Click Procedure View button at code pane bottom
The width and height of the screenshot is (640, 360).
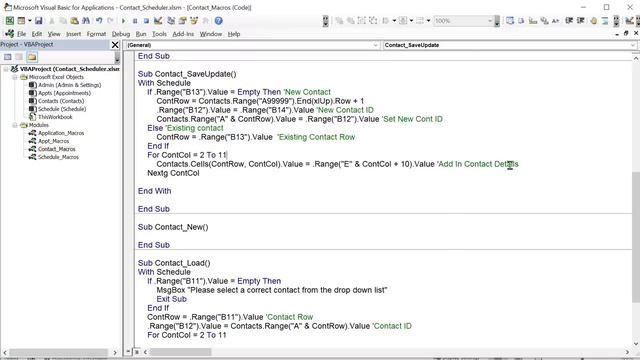[128, 351]
